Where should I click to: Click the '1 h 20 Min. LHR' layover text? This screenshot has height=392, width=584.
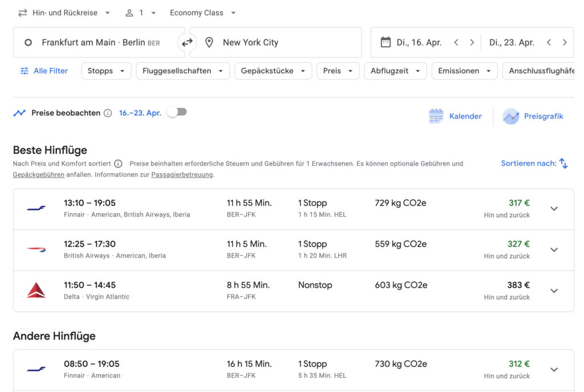(x=323, y=255)
